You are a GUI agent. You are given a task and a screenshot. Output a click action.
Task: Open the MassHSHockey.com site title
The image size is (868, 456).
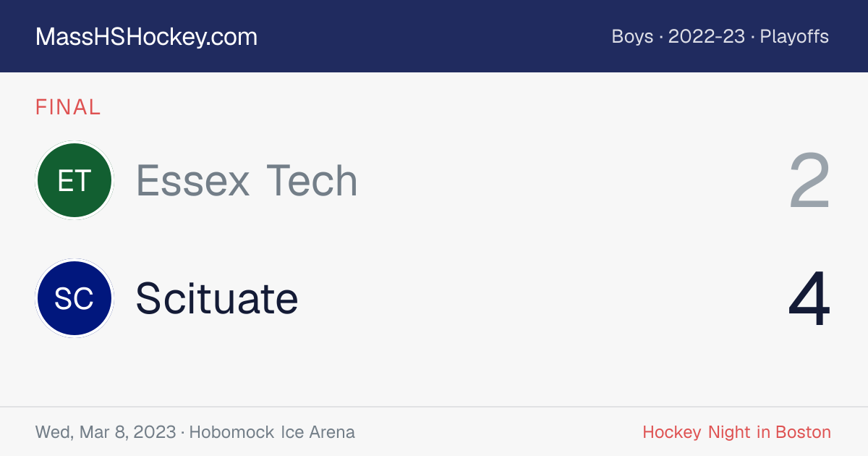(146, 37)
